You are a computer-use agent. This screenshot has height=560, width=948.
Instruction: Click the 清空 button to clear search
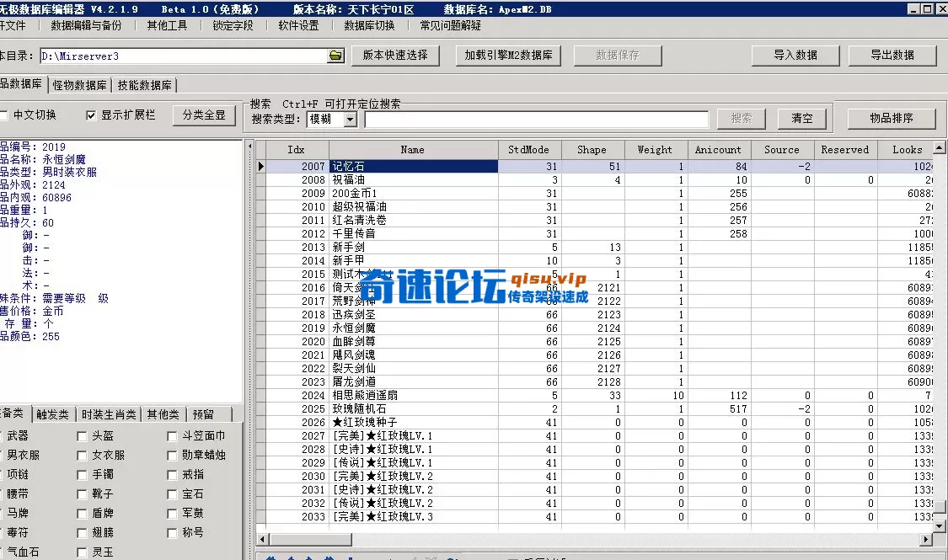tap(801, 119)
